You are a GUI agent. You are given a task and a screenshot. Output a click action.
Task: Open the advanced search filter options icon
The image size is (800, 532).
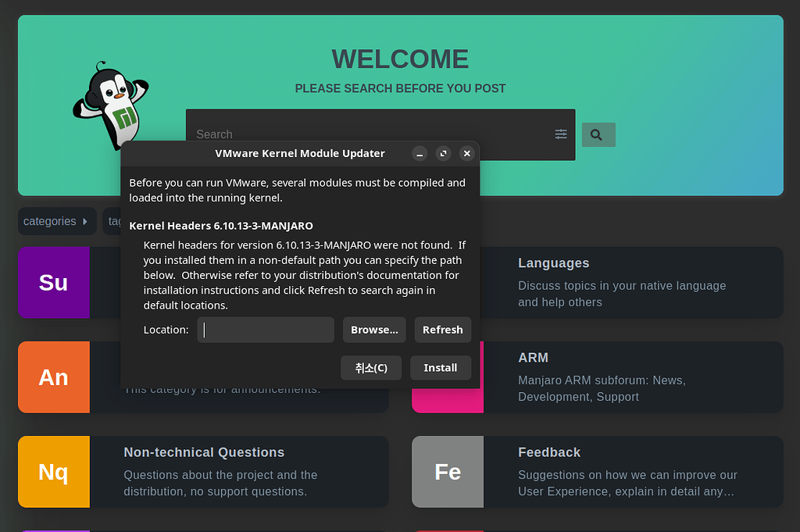(x=561, y=134)
